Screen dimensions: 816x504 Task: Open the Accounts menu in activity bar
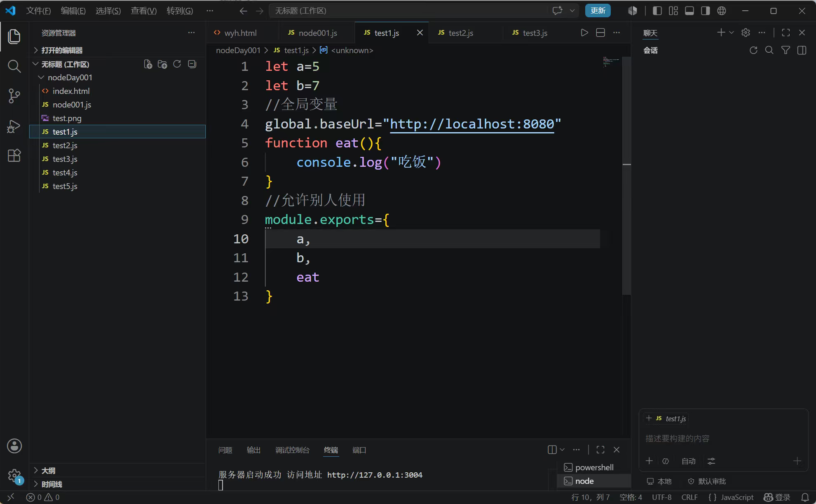tap(14, 446)
